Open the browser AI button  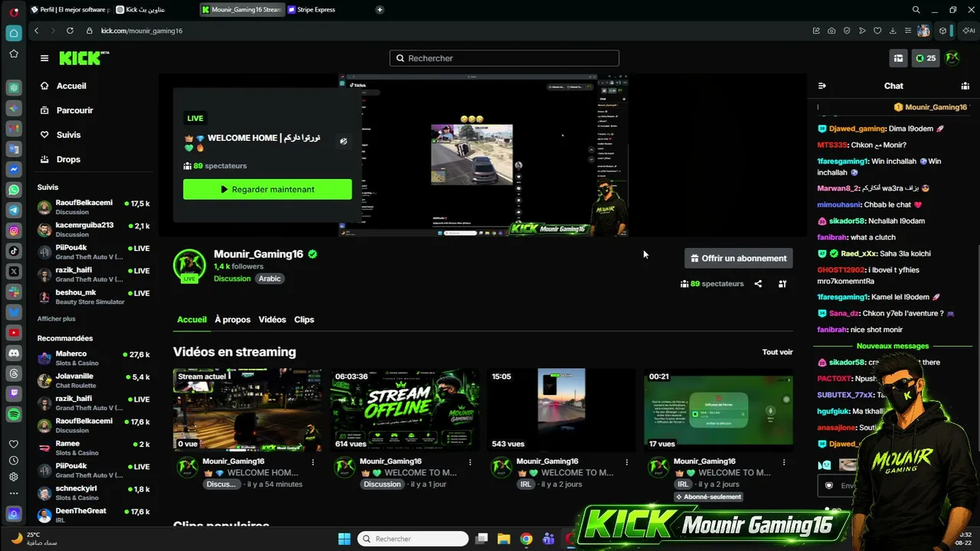click(969, 31)
